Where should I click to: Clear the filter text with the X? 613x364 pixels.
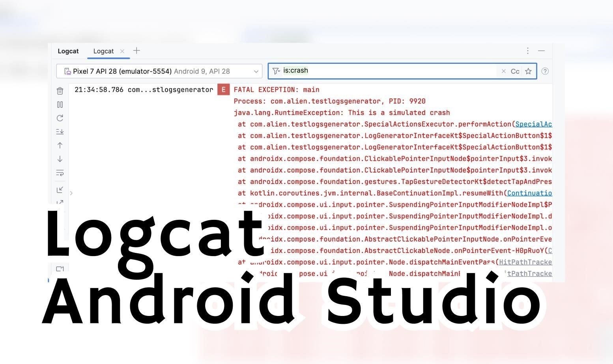[503, 71]
